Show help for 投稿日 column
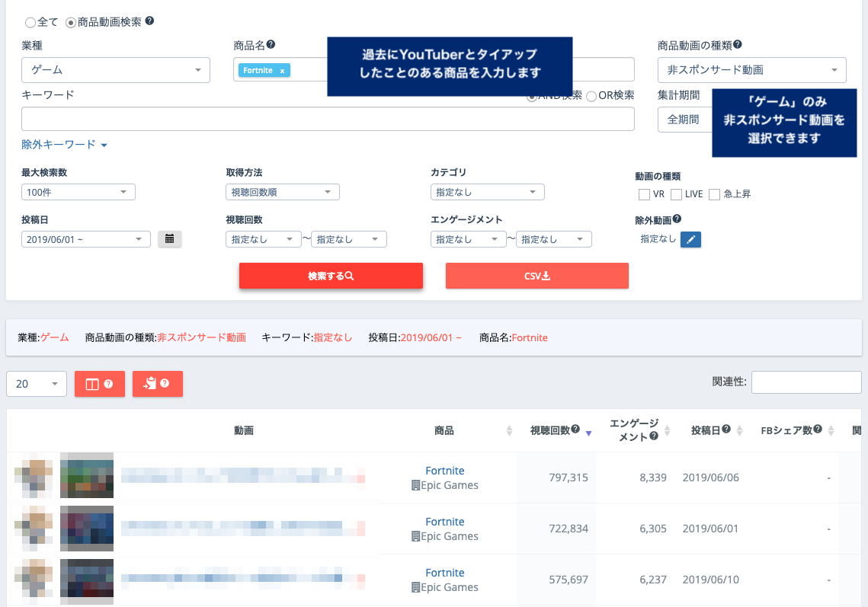Screen dimensions: 868x607 [x=726, y=430]
